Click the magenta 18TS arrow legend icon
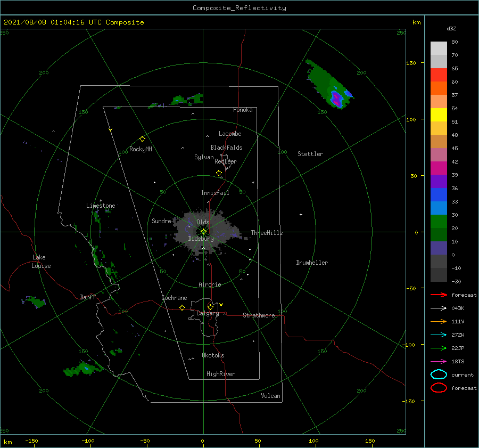The width and height of the screenshot is (479, 448). click(x=439, y=362)
